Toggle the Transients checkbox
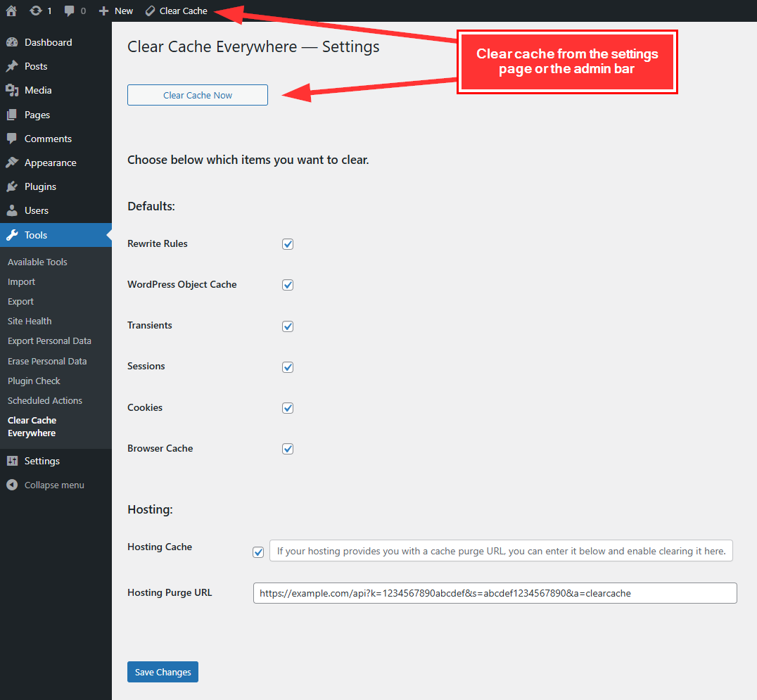Viewport: 757px width, 700px height. pos(288,326)
